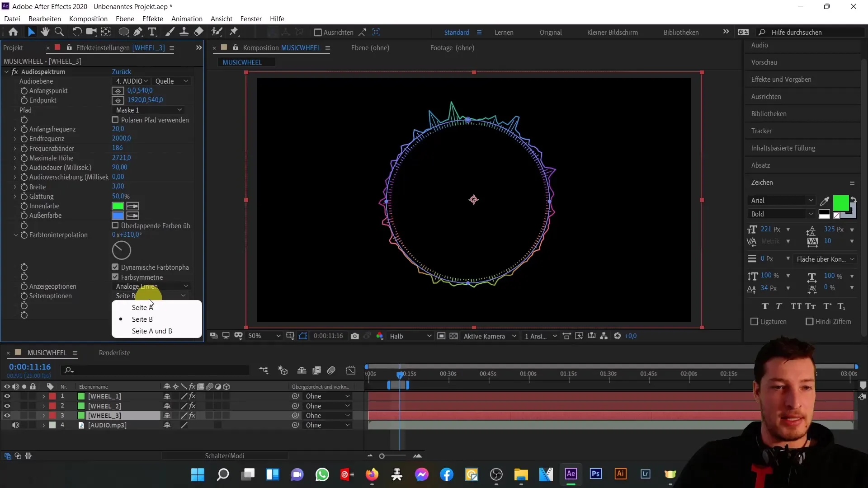Viewport: 868px width, 488px height.
Task: Click Anfangspunkt crosshair point picker
Action: coord(118,91)
